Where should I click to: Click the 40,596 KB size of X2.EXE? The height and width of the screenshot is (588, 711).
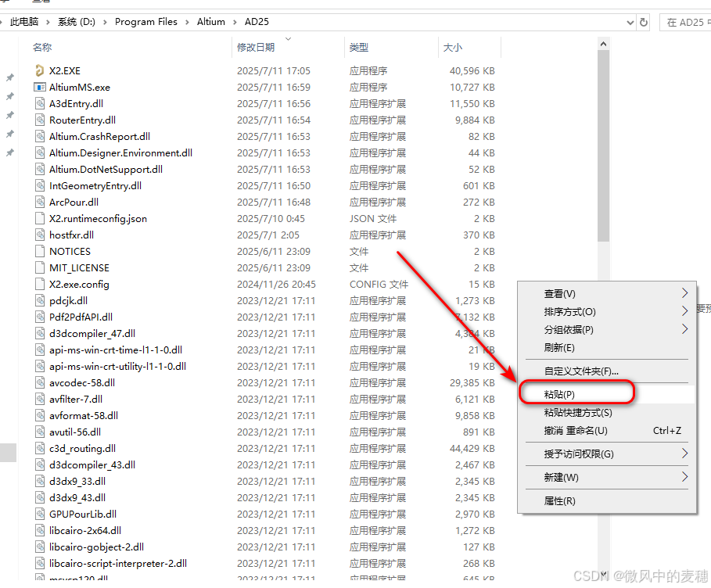472,70
